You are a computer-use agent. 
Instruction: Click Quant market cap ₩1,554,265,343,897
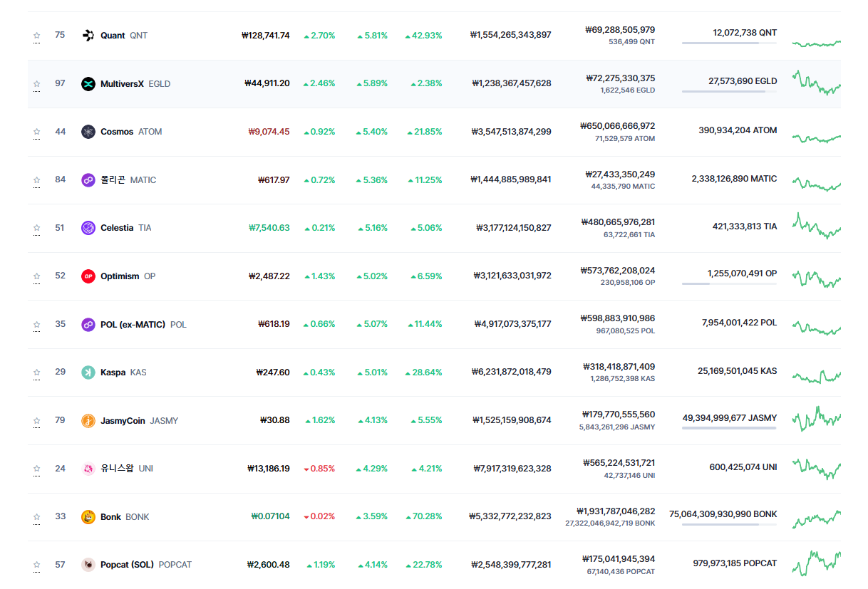[x=510, y=36]
